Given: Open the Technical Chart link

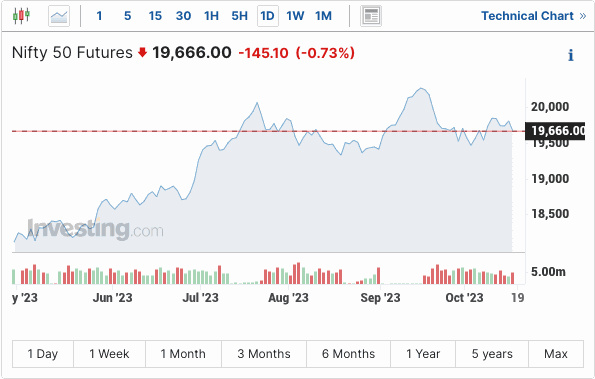Looking at the screenshot, I should tap(534, 16).
